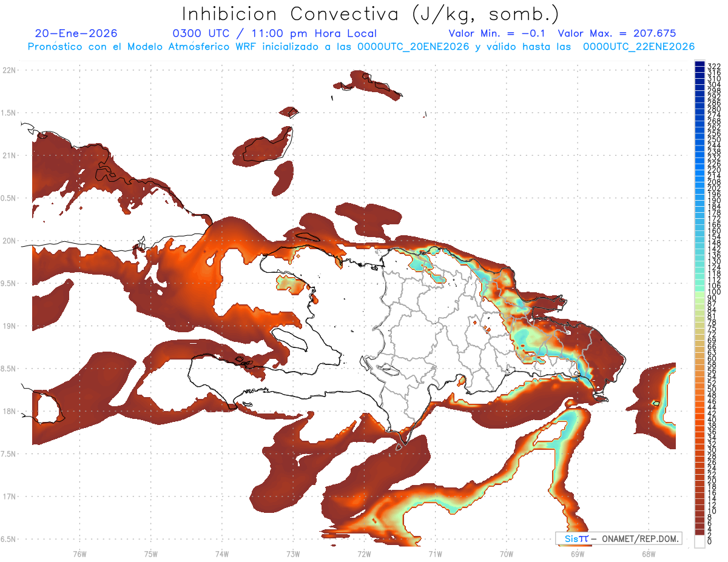The height and width of the screenshot is (562, 728).
Task: Click the "74W" longitude axis label
Action: click(x=222, y=554)
